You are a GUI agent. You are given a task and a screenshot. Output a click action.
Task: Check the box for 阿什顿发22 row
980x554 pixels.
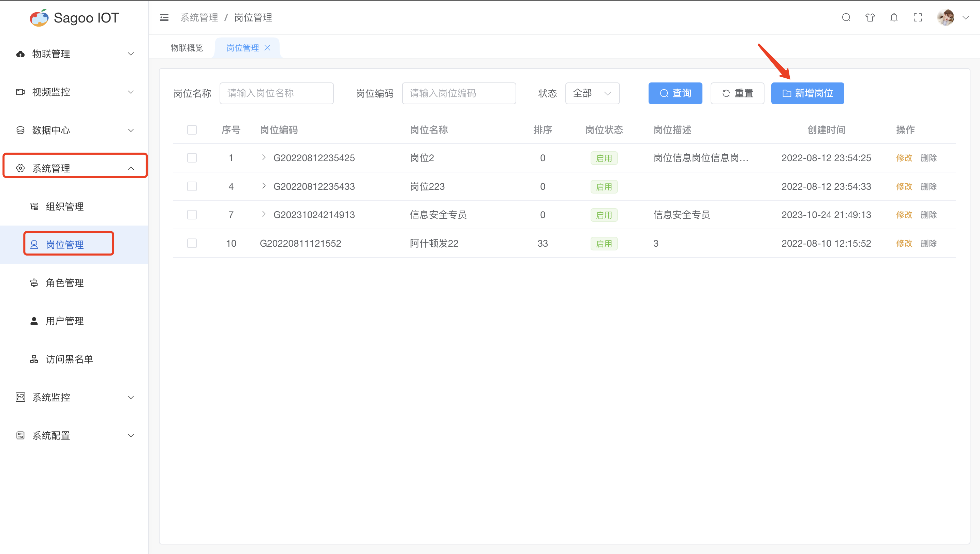click(x=192, y=243)
